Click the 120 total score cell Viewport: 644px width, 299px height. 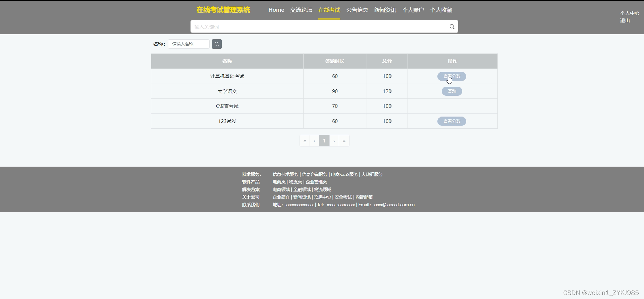[387, 91]
